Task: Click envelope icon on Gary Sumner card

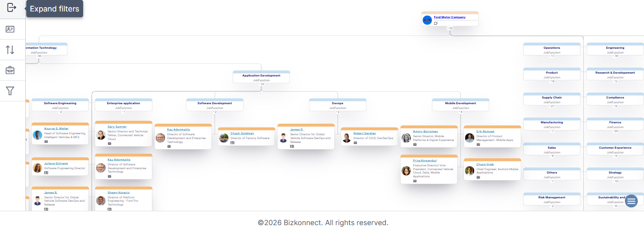Action: tap(109, 143)
